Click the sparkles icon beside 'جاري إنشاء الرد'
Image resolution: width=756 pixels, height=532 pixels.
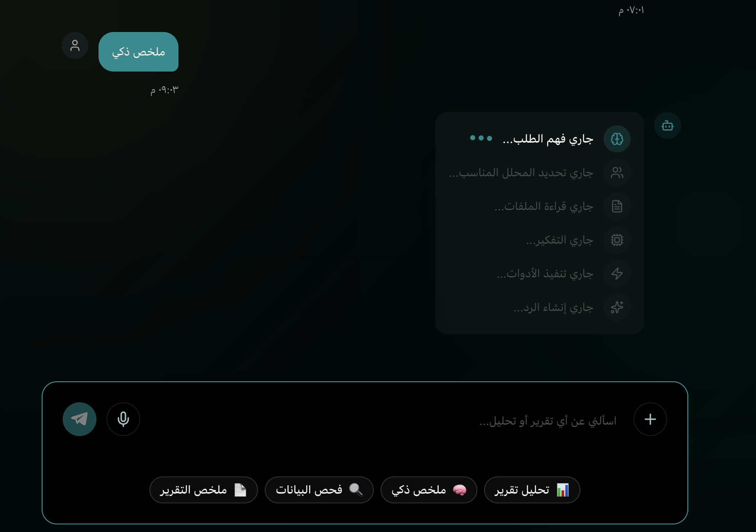point(617,308)
